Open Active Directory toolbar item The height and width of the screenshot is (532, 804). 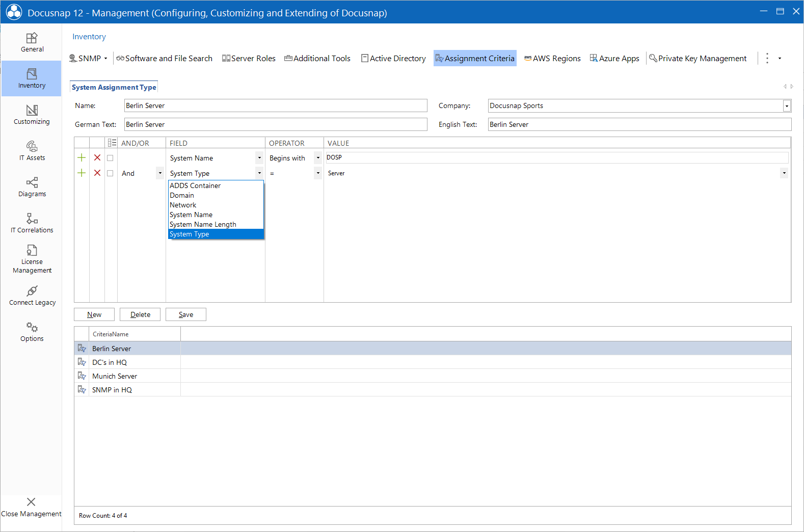(393, 59)
